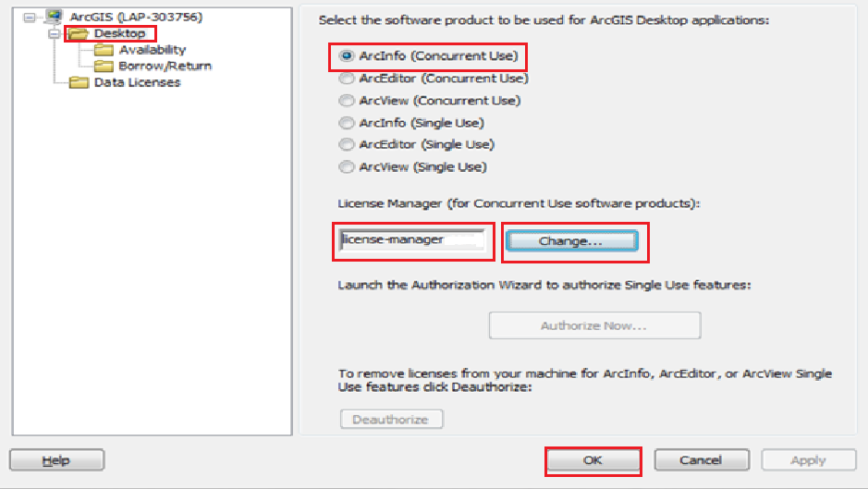Image resolution: width=868 pixels, height=489 pixels.
Task: Choose ArcEditor (Concurrent Use) option
Action: [347, 79]
